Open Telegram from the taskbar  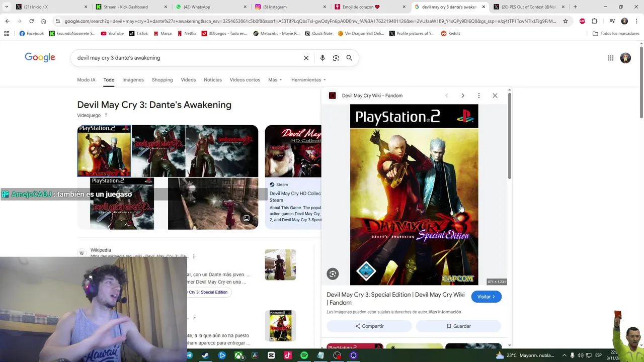(189, 355)
